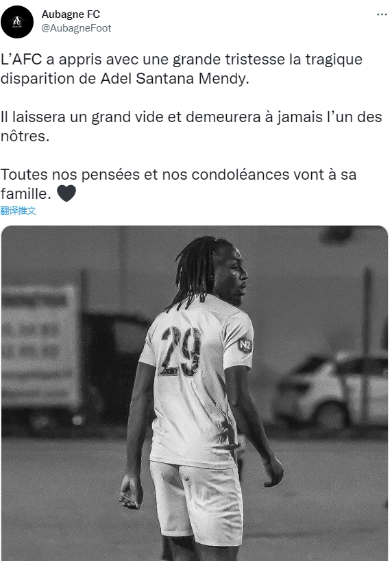Image resolution: width=392 pixels, height=561 pixels.
Task: Open the black-and-white player photo
Action: click(195, 393)
